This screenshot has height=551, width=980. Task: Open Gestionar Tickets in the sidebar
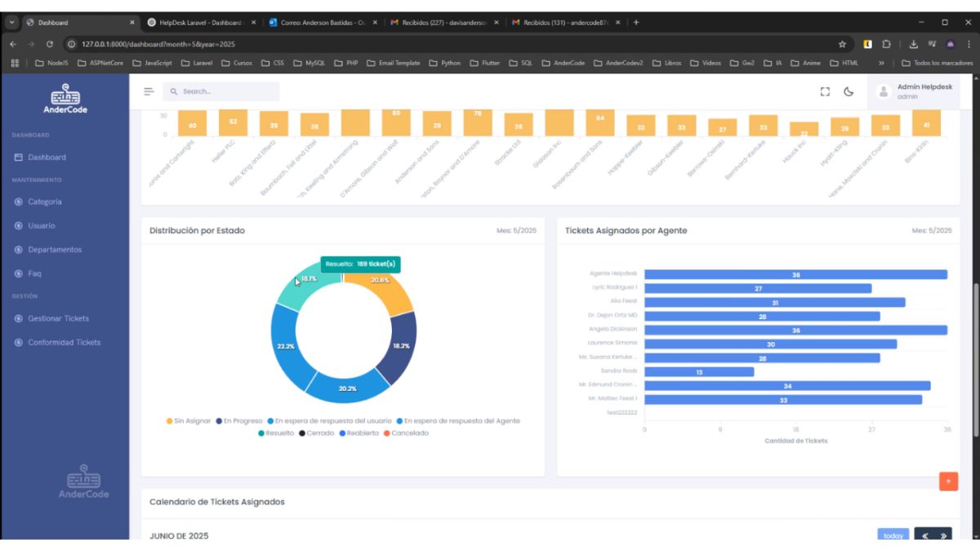(x=58, y=318)
